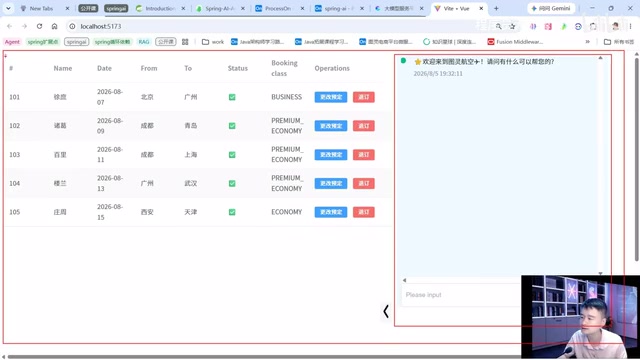Switch to the Spring-AI tab
This screenshot has width=640, height=360.
(x=220, y=8)
